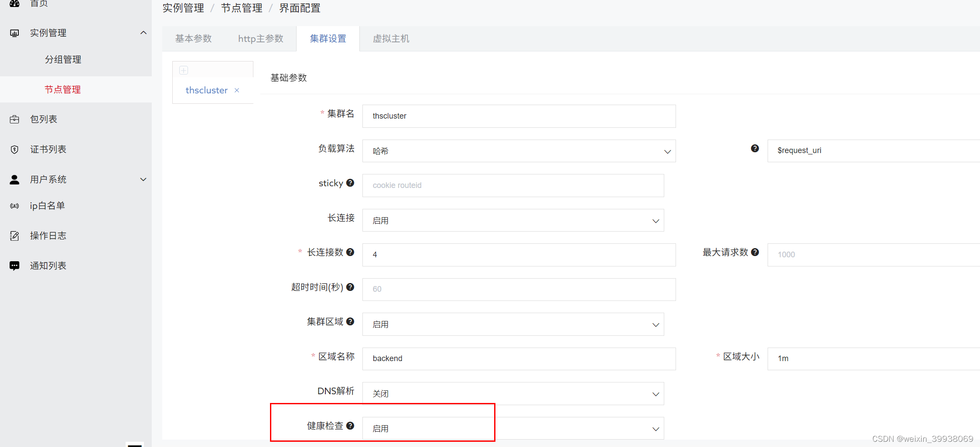Click the home dashboard icon in sidebar
Screen dimensions: 980x447
14,3
